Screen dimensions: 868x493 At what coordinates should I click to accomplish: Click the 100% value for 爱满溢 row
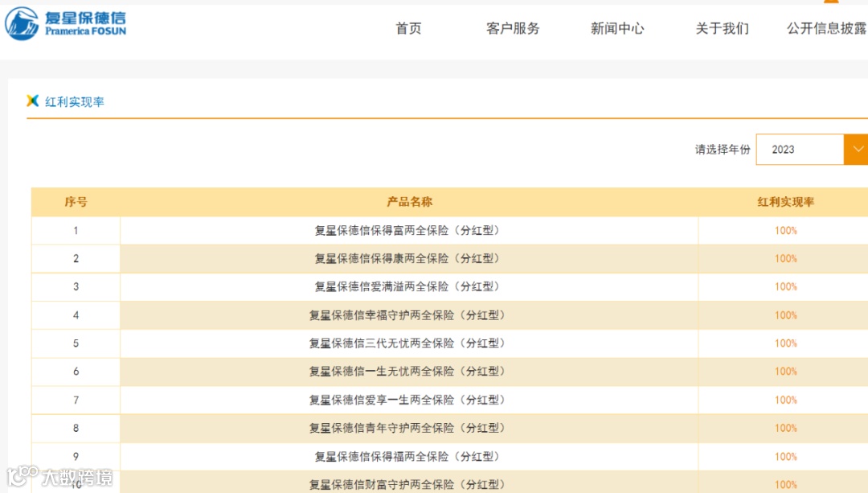(x=785, y=287)
